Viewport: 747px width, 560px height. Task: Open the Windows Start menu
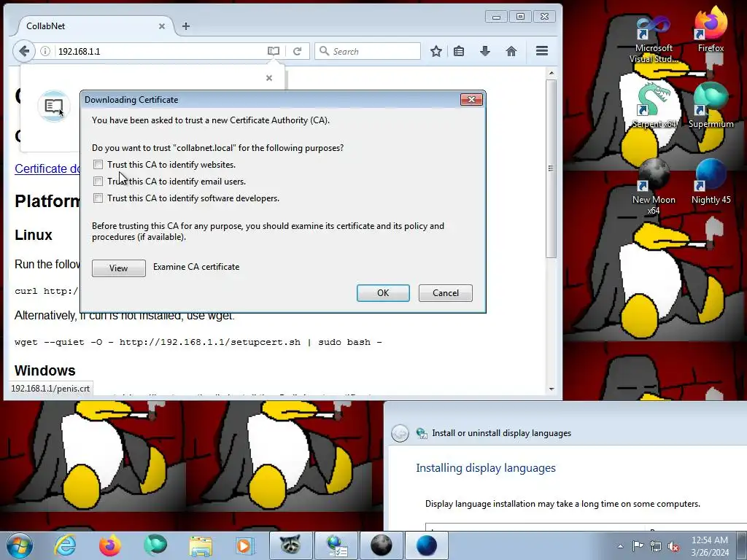pyautogui.click(x=20, y=545)
